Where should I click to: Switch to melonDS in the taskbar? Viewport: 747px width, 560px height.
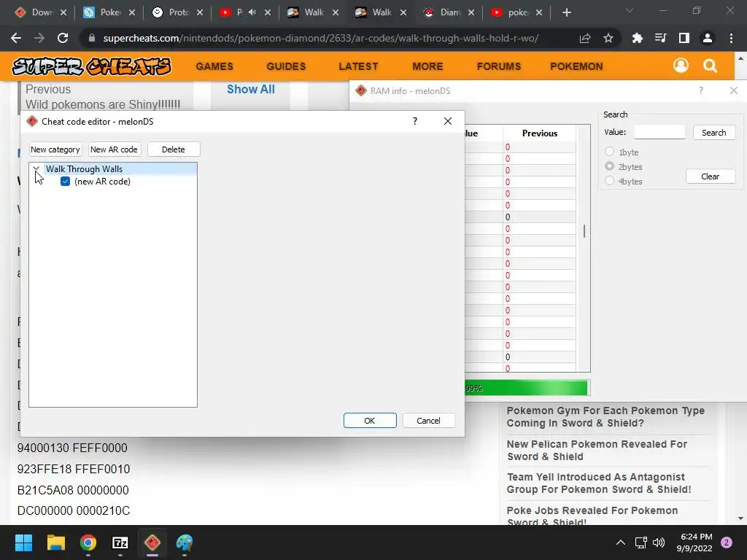pos(152,542)
